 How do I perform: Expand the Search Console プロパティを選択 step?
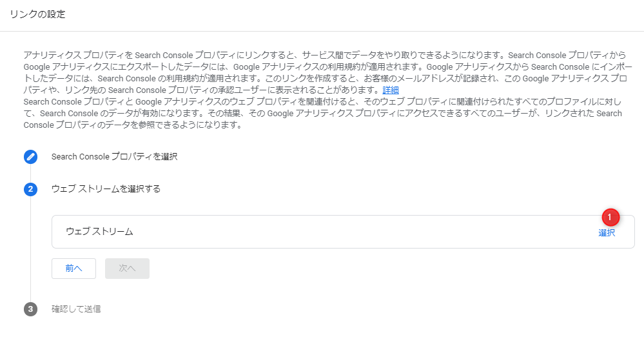coord(114,157)
